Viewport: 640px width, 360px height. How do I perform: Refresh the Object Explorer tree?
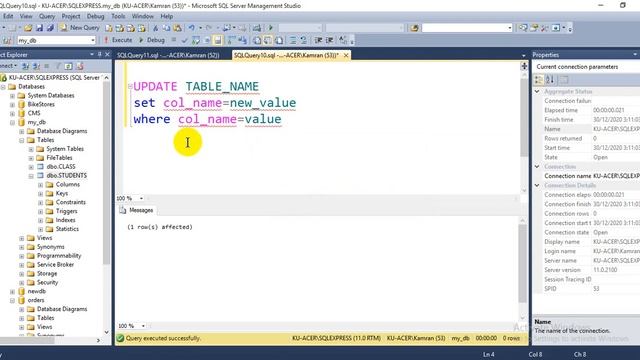pyautogui.click(x=69, y=66)
